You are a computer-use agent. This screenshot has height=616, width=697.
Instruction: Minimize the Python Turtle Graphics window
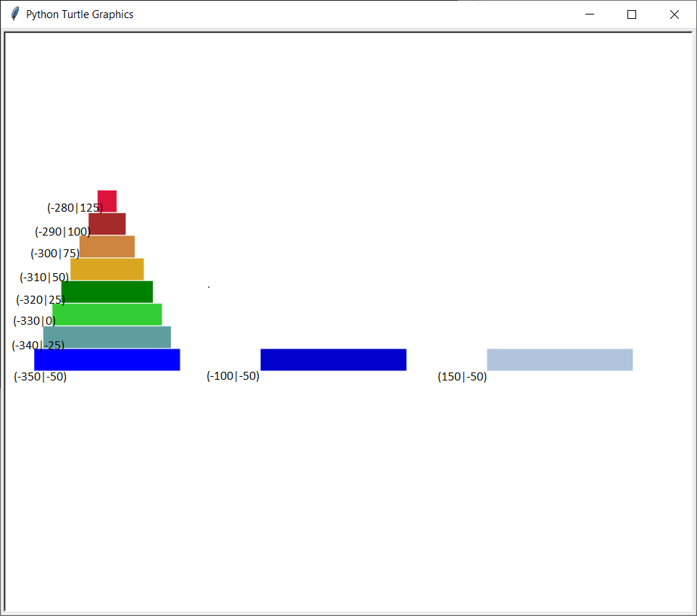(x=590, y=14)
